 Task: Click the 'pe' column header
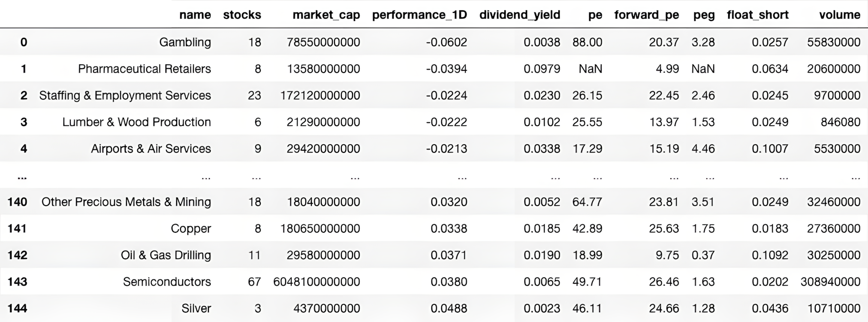click(x=595, y=15)
